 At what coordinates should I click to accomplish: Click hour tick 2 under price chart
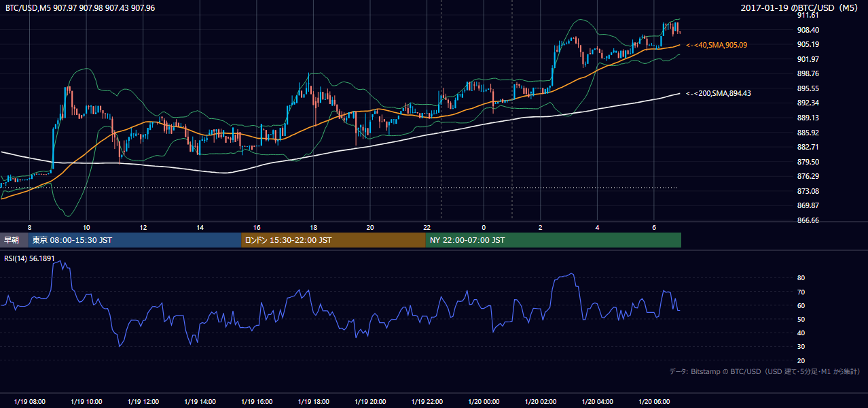541,227
